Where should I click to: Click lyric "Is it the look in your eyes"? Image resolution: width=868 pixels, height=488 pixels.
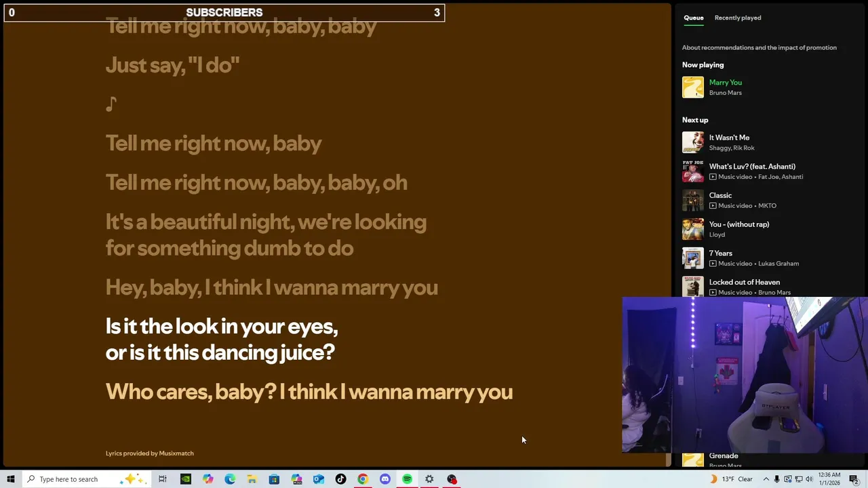(222, 340)
